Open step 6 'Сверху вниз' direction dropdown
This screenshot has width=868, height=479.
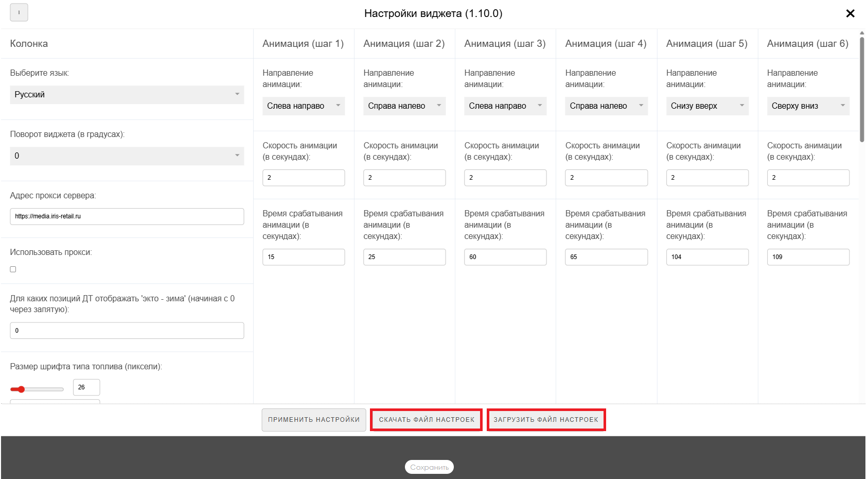[808, 106]
